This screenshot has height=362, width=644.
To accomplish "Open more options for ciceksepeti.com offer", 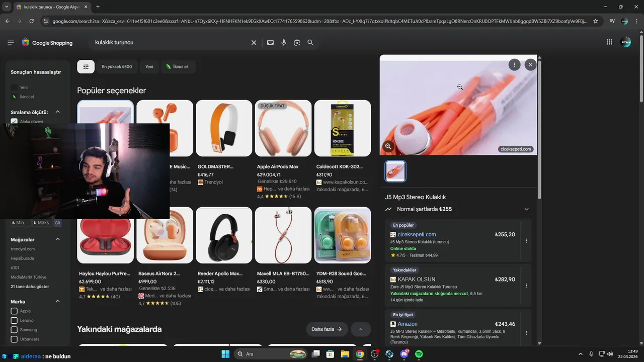I will tap(526, 241).
